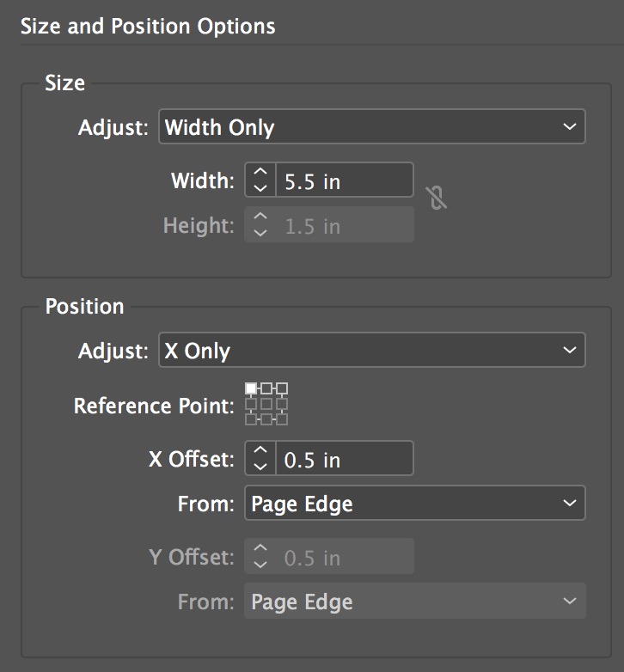Increase X Offset with the up arrow
Viewport: 624px width, 672px height.
click(260, 450)
